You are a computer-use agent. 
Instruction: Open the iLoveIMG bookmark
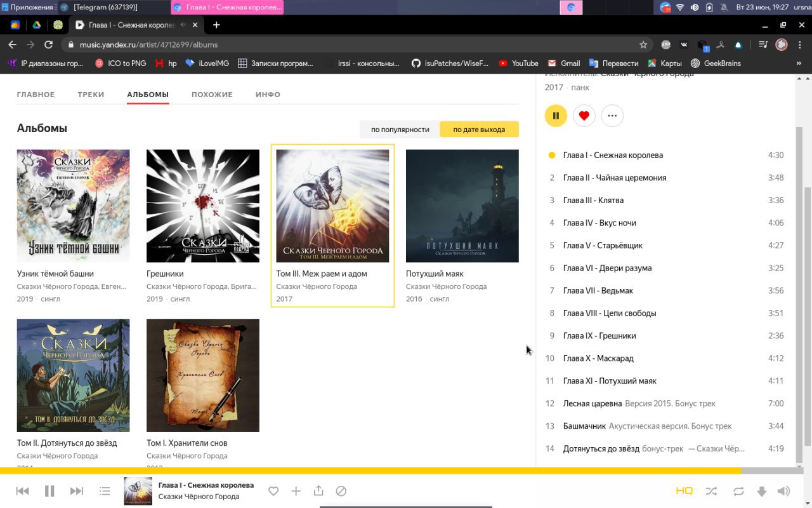(x=207, y=63)
